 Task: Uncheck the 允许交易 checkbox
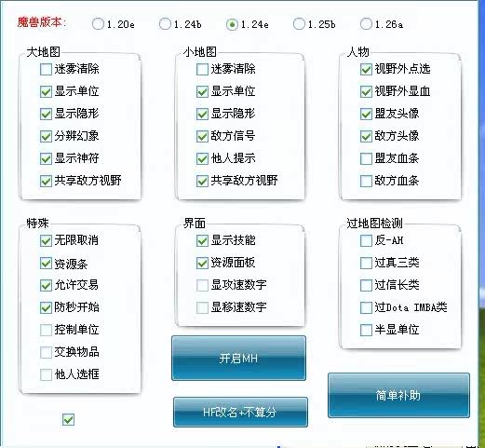pos(46,285)
